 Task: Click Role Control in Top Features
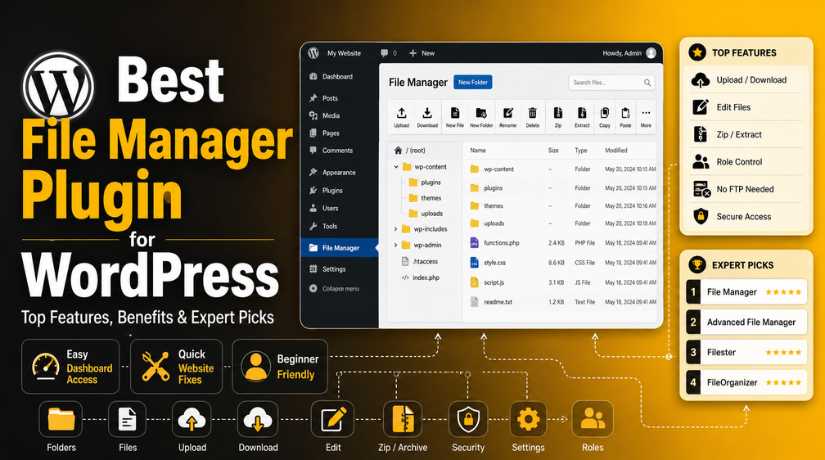pos(747,162)
